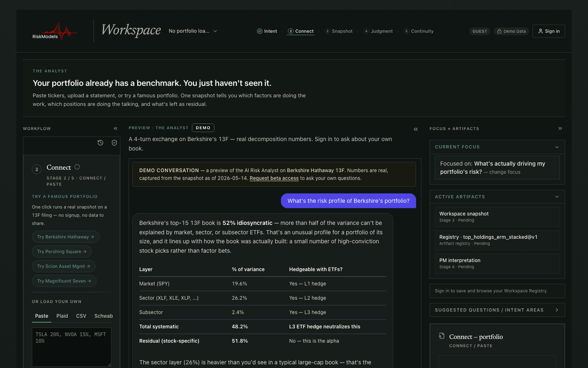Collapse the Active Artifacts section chevron
This screenshot has height=368, width=588.
pos(557,197)
